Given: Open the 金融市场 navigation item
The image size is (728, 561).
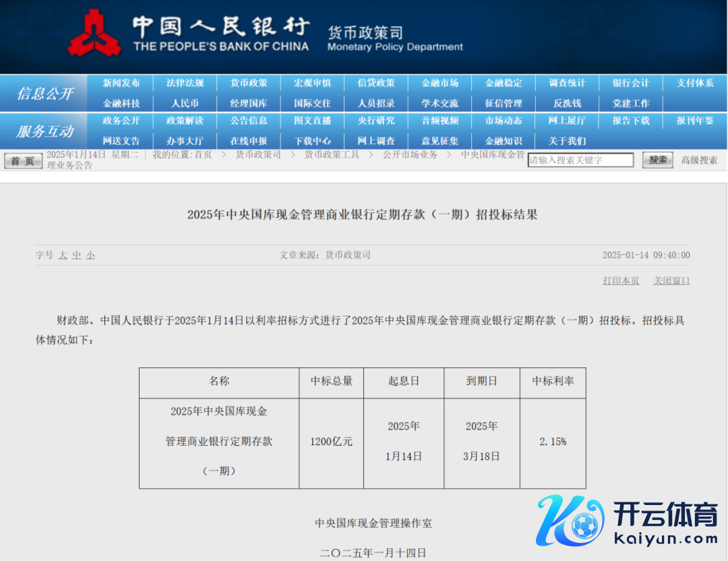Looking at the screenshot, I should pyautogui.click(x=440, y=83).
